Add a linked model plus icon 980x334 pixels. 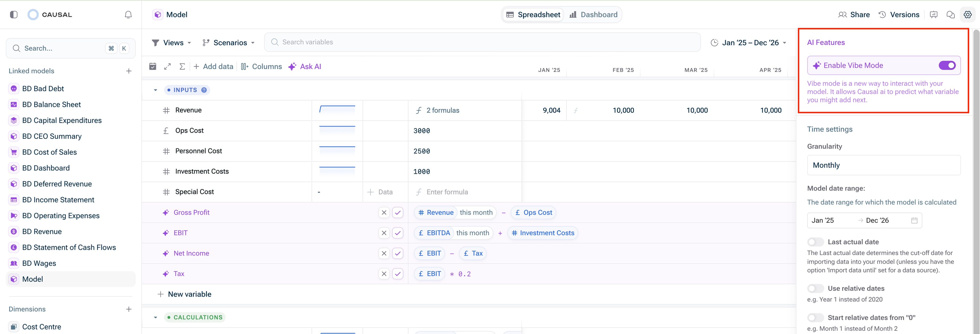pos(129,71)
